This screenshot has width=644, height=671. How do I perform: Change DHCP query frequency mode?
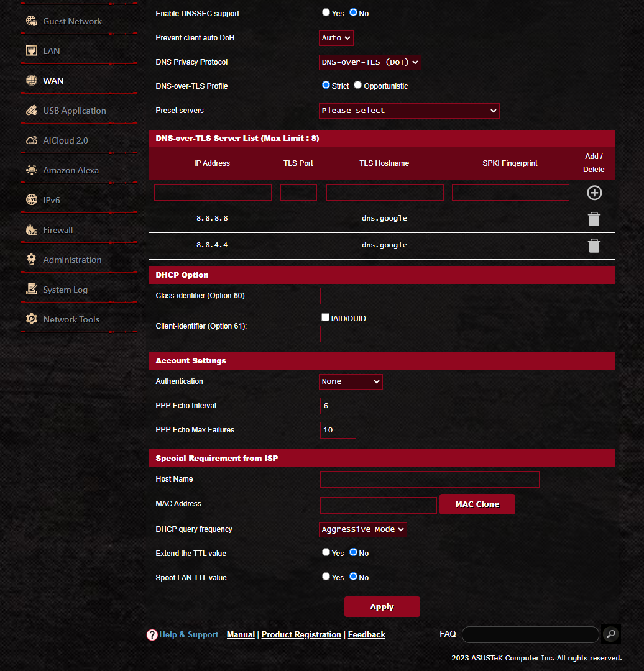[x=362, y=529]
